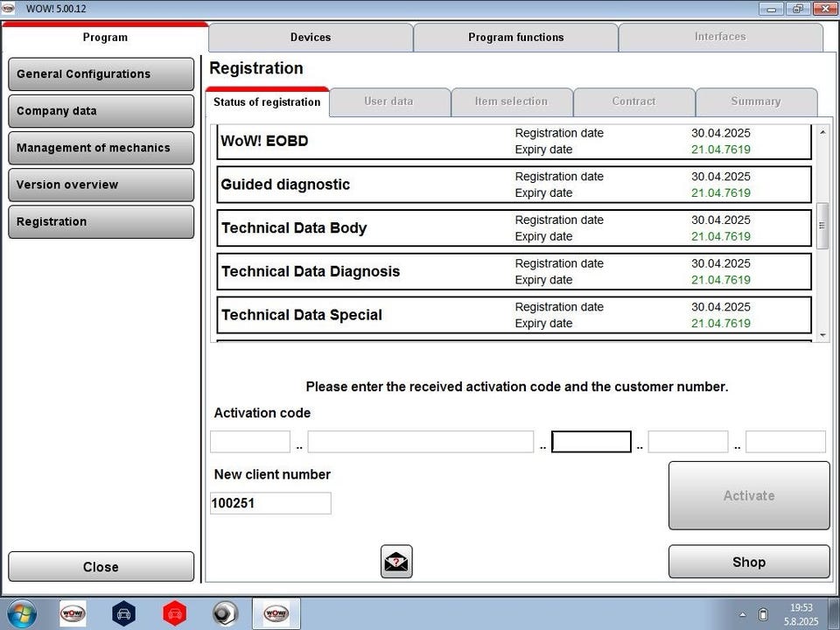Click the red car taskbar icon
Image resolution: width=840 pixels, height=630 pixels.
(x=175, y=613)
